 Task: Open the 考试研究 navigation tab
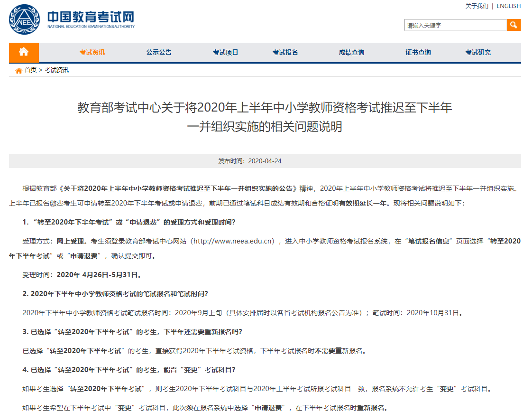click(x=478, y=53)
